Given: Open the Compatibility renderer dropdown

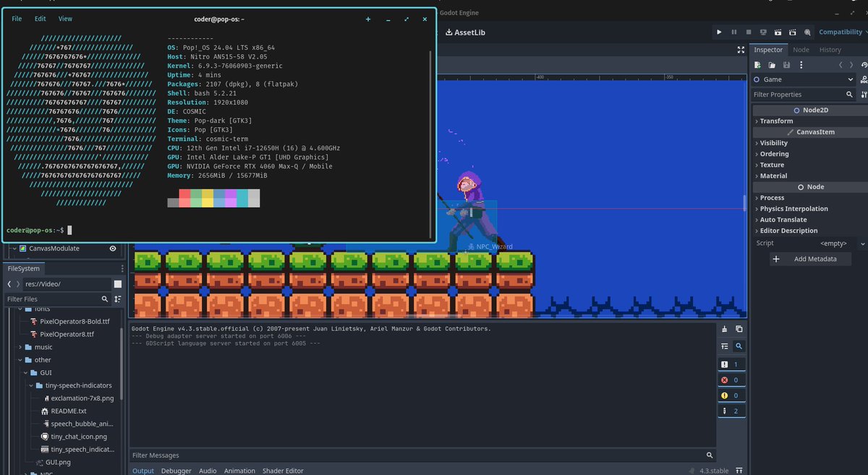Looking at the screenshot, I should click(843, 32).
